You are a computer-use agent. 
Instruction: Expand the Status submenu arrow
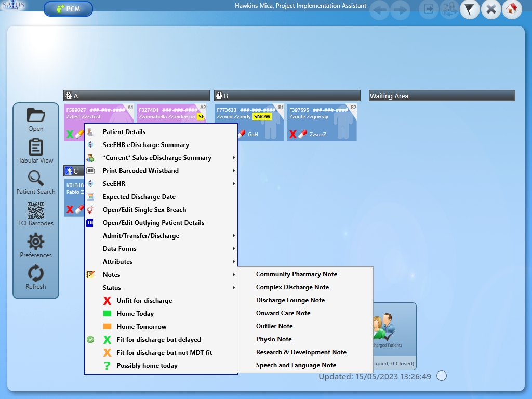(x=233, y=288)
